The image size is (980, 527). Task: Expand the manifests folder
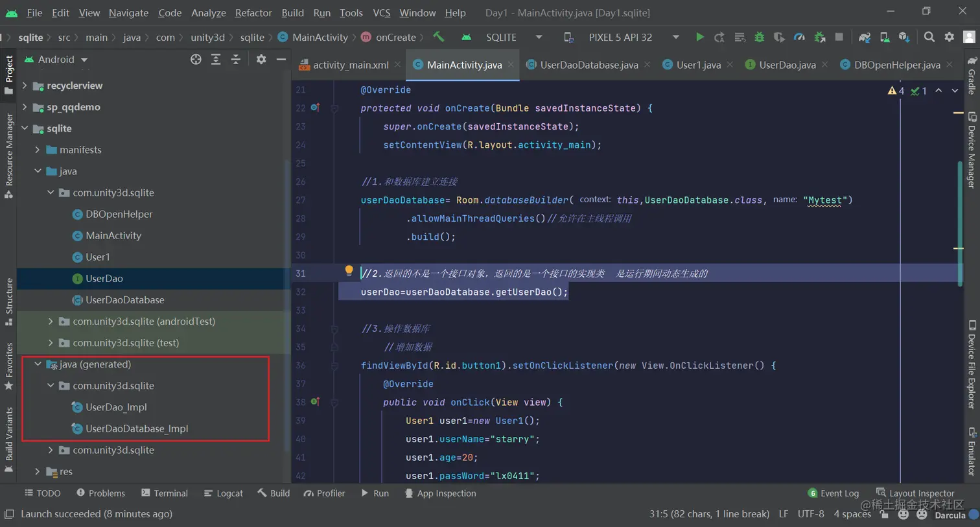(x=38, y=150)
